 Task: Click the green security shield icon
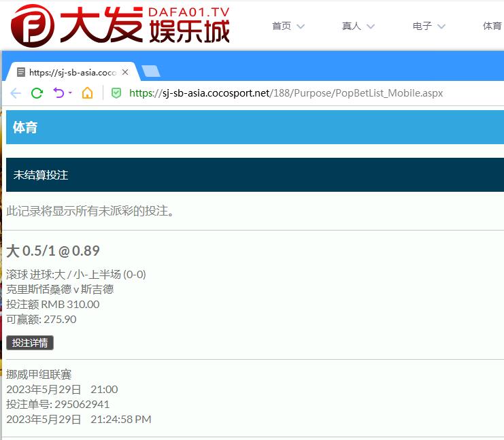pos(116,93)
